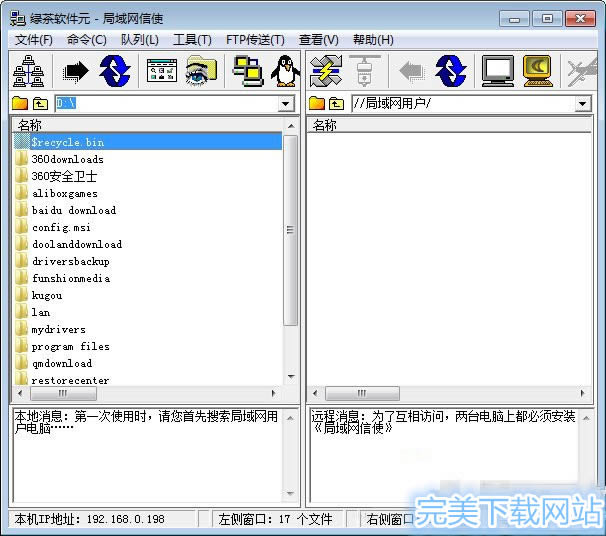Click the eye view icon in toolbar
Image resolution: width=606 pixels, height=536 pixels.
click(x=201, y=70)
